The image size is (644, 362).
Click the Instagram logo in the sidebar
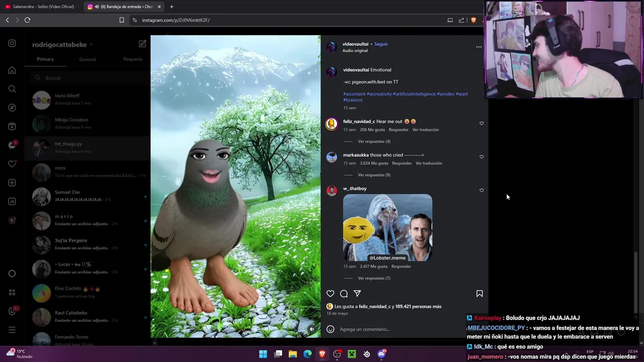(12, 43)
